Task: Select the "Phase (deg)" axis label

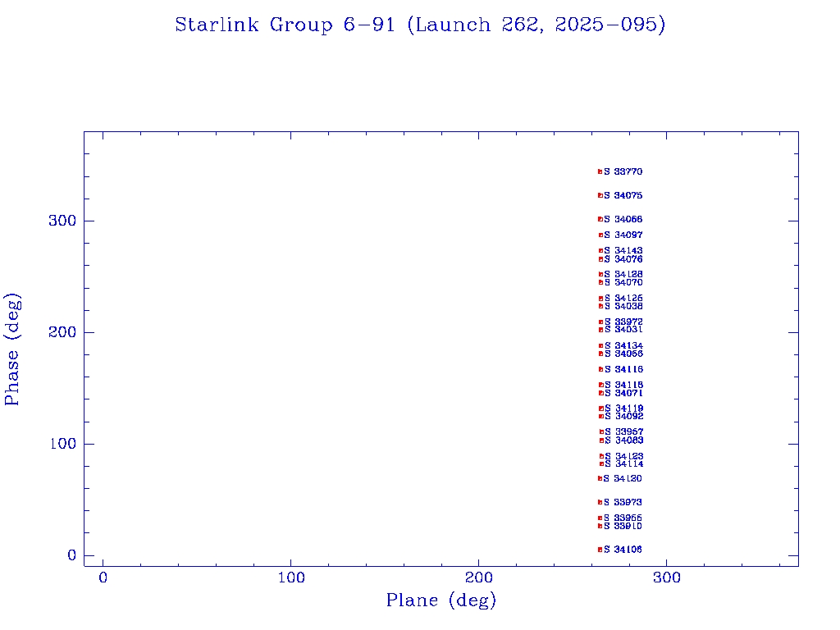Action: click(12, 349)
